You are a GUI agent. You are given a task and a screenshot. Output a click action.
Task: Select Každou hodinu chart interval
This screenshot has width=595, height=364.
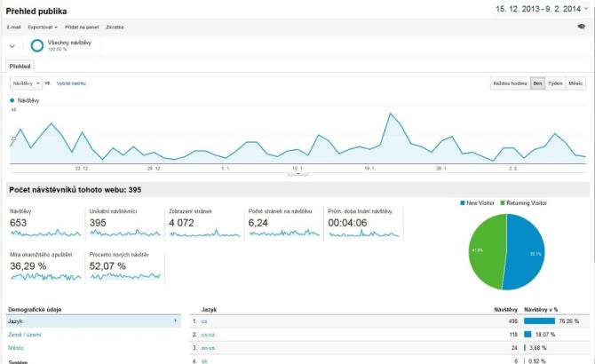point(510,83)
